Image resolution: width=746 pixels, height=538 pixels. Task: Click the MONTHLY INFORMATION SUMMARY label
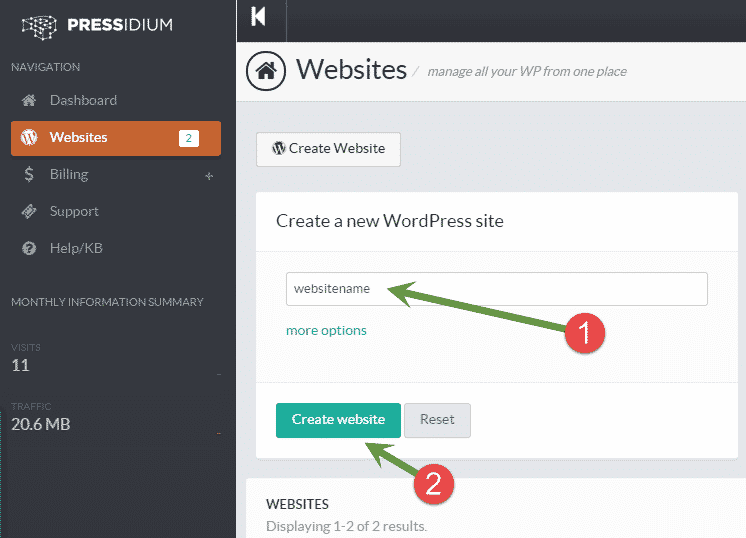pyautogui.click(x=107, y=302)
